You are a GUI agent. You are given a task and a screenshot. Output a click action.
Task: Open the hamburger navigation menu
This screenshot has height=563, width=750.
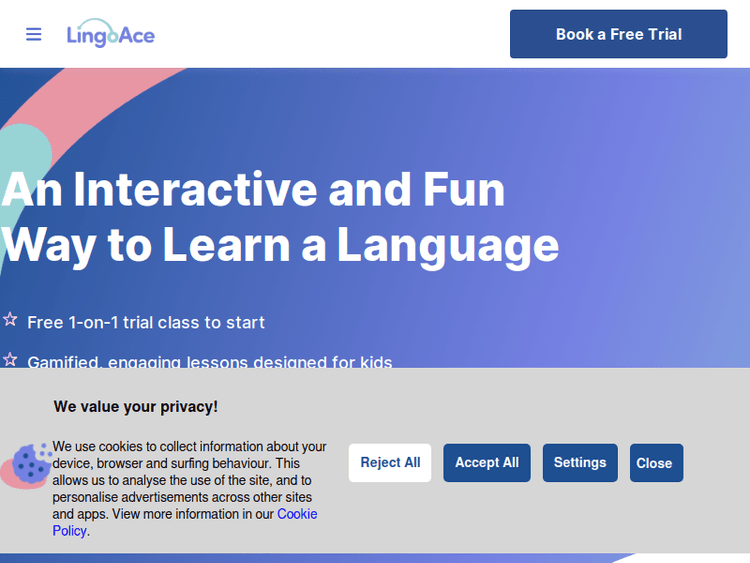[34, 34]
